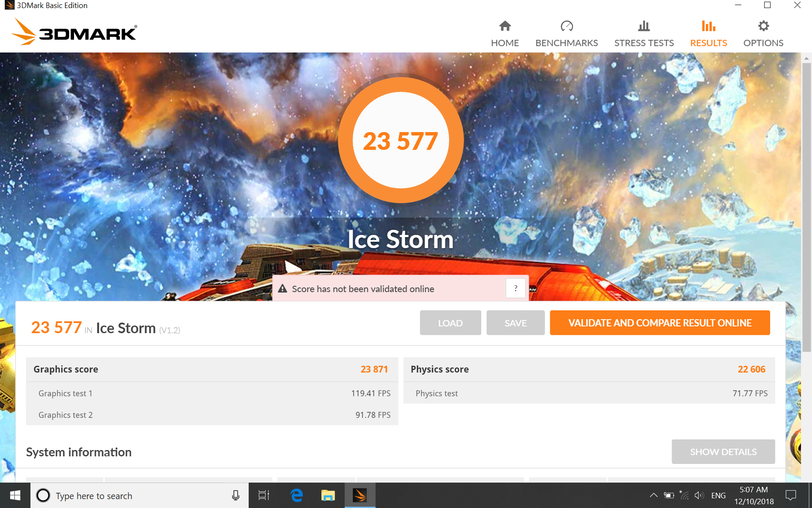The width and height of the screenshot is (812, 508).
Task: Click the LOAD button
Action: 450,323
